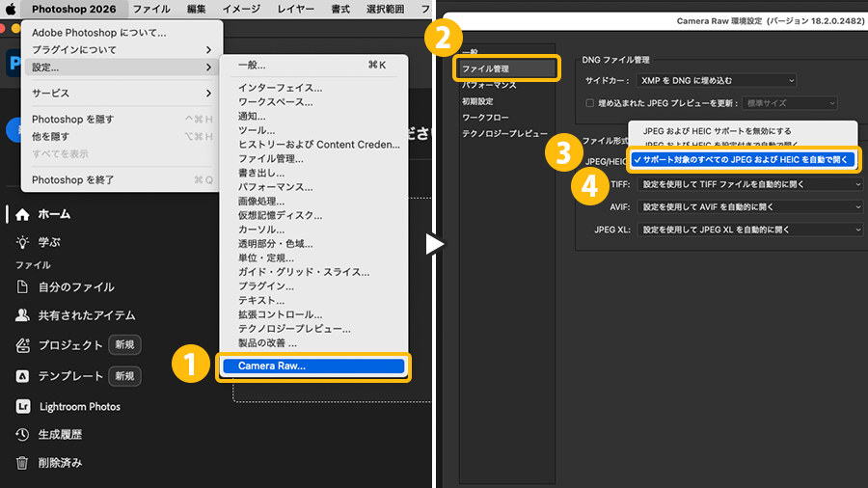Open the ホーム section in sidebar
This screenshot has width=868, height=488.
(x=54, y=214)
